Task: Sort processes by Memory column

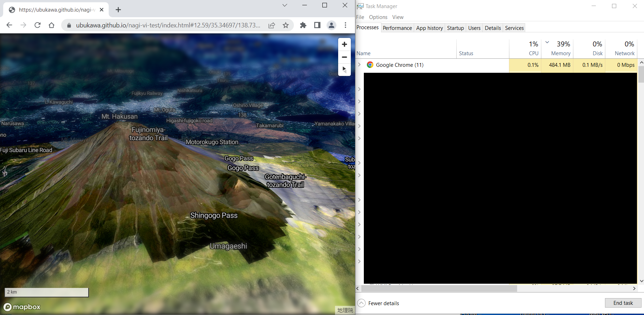Action: 557,49
